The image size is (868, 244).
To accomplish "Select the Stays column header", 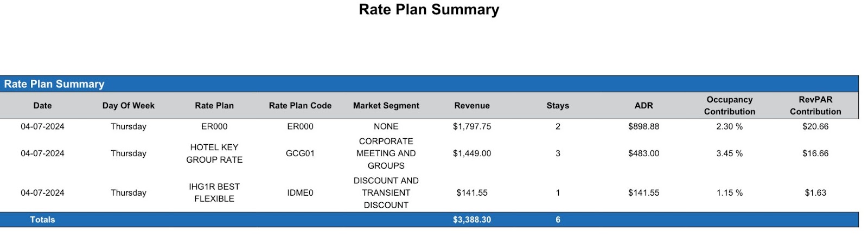I will 558,106.
